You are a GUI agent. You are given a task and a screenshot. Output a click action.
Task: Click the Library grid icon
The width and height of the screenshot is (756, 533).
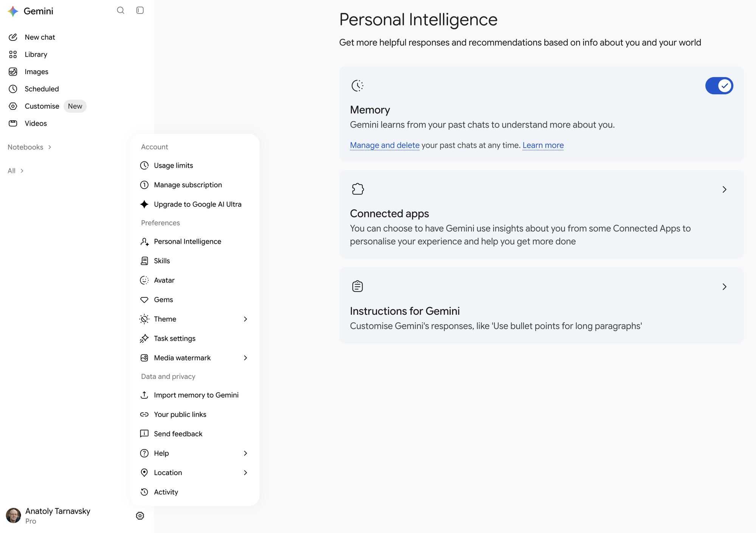click(13, 54)
